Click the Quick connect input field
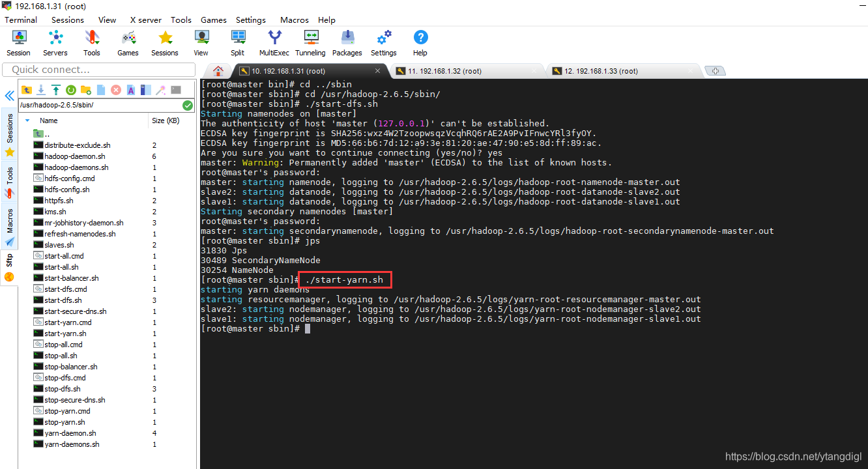 click(x=99, y=70)
